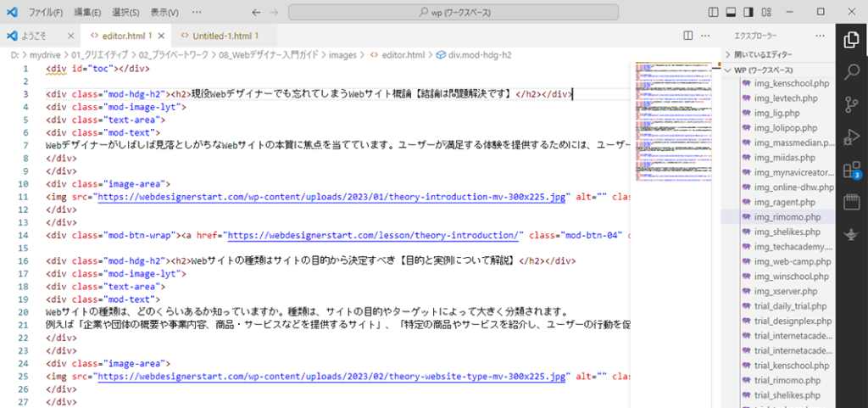Viewport: 868px width, 408px height.
Task: Click the customize layout icon
Action: [x=766, y=12]
